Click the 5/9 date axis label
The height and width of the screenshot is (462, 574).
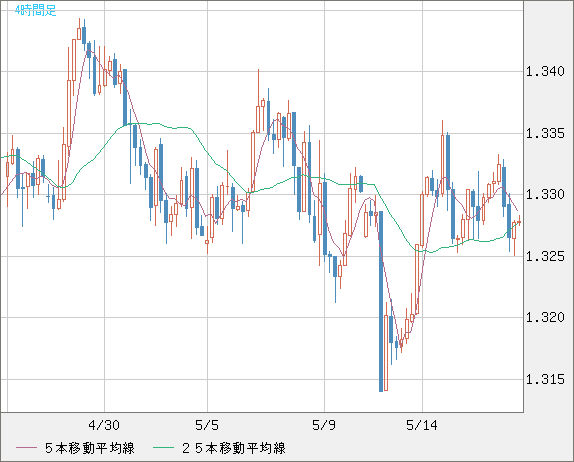coord(324,425)
